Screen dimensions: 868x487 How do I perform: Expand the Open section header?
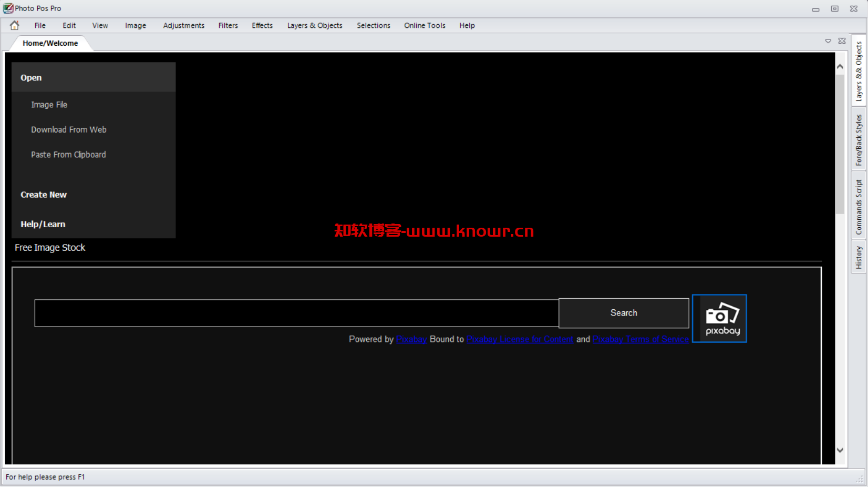tap(94, 77)
